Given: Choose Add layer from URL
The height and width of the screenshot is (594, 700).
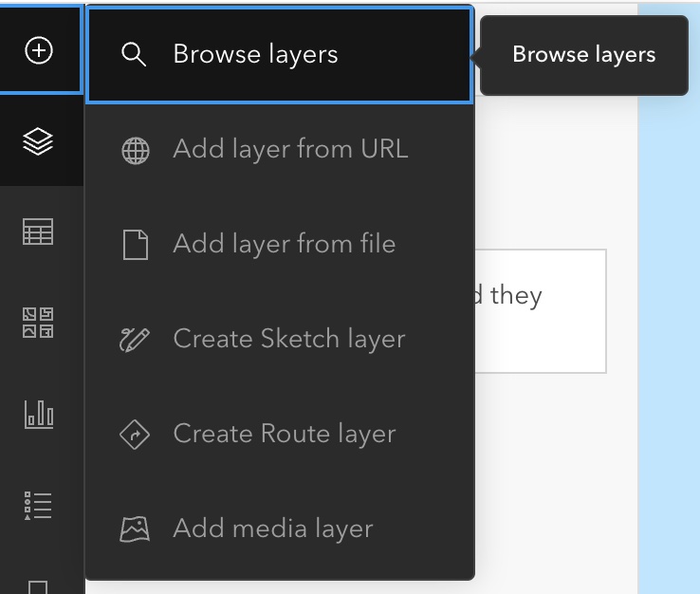Looking at the screenshot, I should (289, 149).
